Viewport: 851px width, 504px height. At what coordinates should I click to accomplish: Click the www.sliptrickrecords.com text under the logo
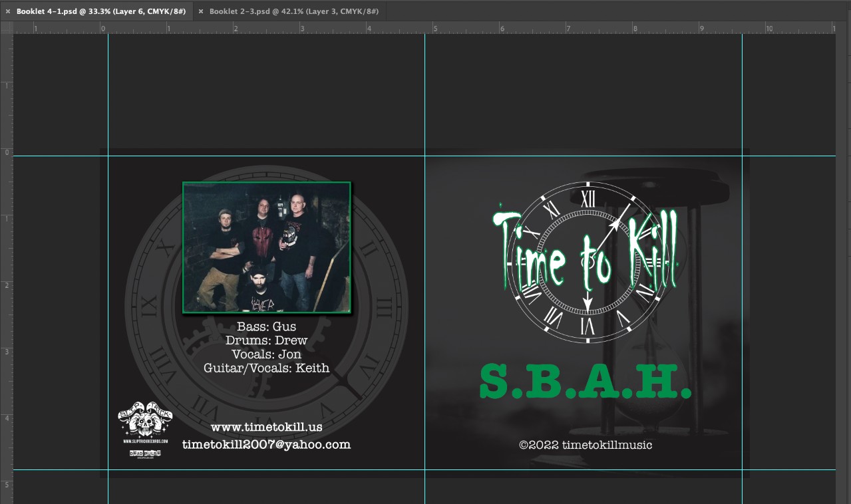pos(145,441)
